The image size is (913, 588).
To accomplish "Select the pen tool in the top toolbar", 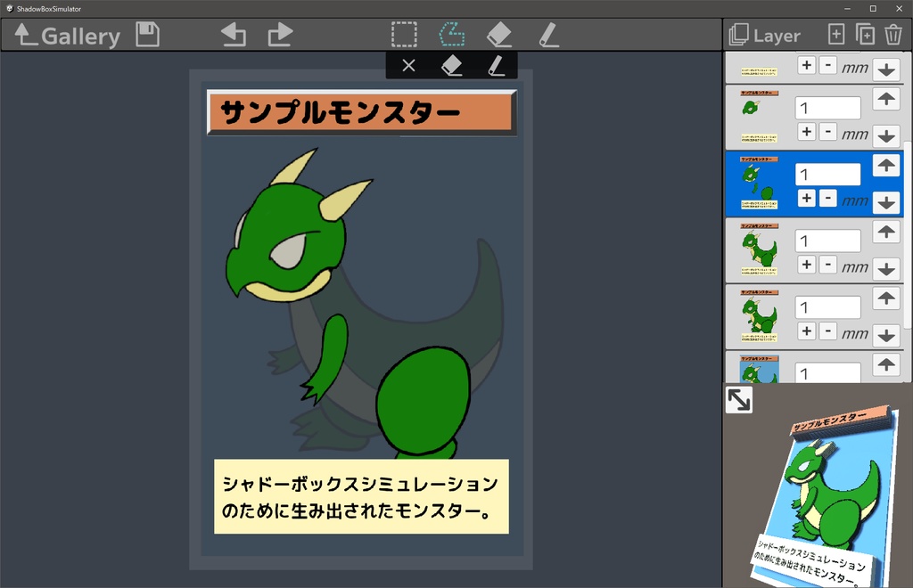I will coord(548,35).
